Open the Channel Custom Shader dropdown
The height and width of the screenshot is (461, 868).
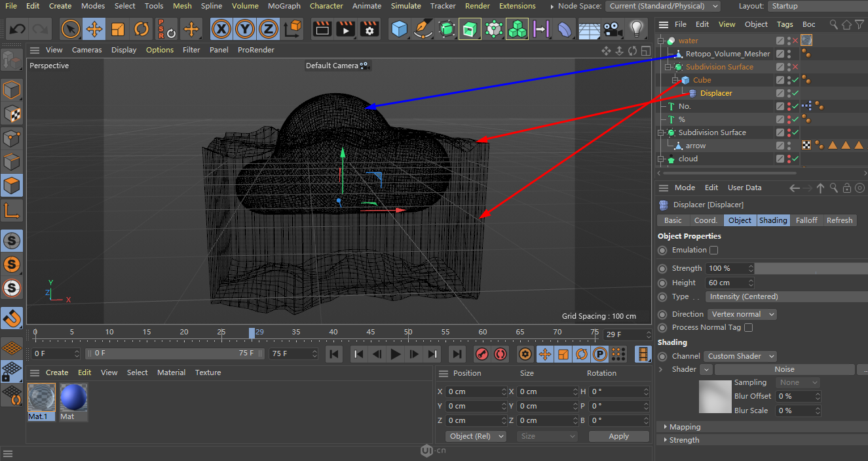coord(740,356)
